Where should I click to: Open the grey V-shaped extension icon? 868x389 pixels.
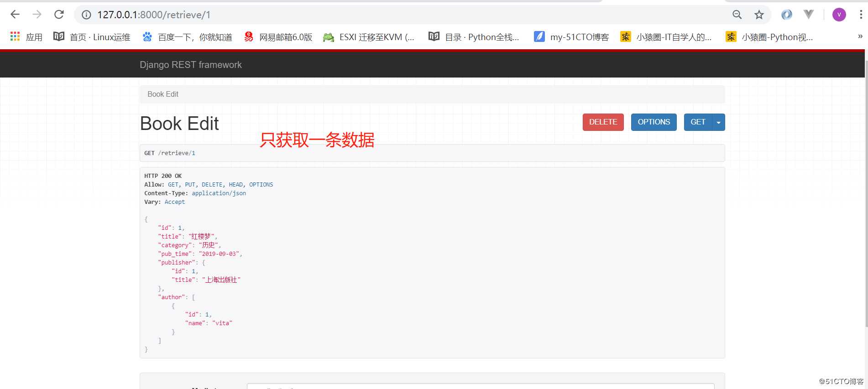809,15
